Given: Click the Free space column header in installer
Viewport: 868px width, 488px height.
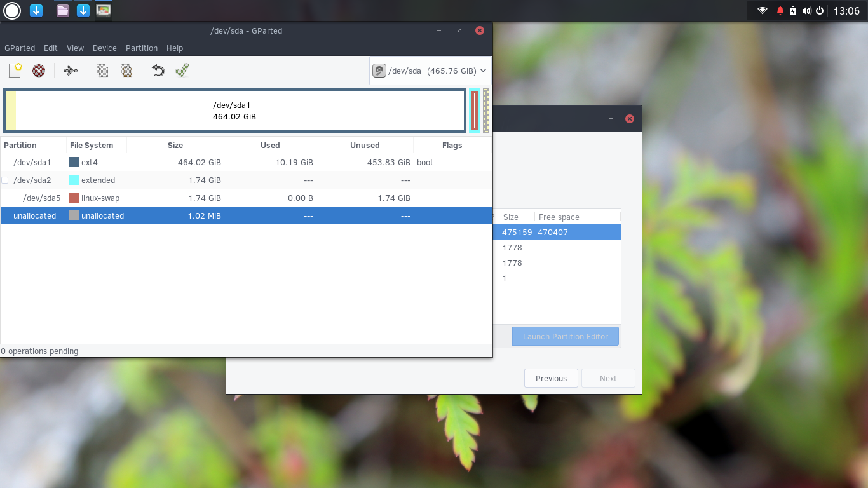Looking at the screenshot, I should click(559, 217).
